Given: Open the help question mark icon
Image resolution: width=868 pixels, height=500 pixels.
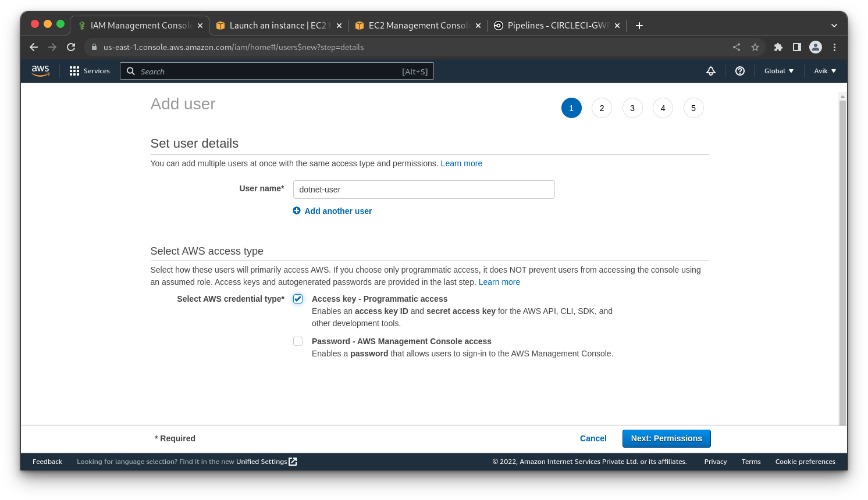Looking at the screenshot, I should (740, 71).
